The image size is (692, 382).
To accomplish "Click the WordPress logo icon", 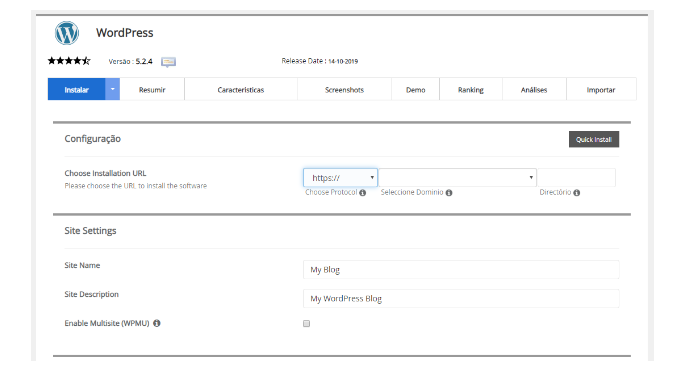I will click(67, 33).
